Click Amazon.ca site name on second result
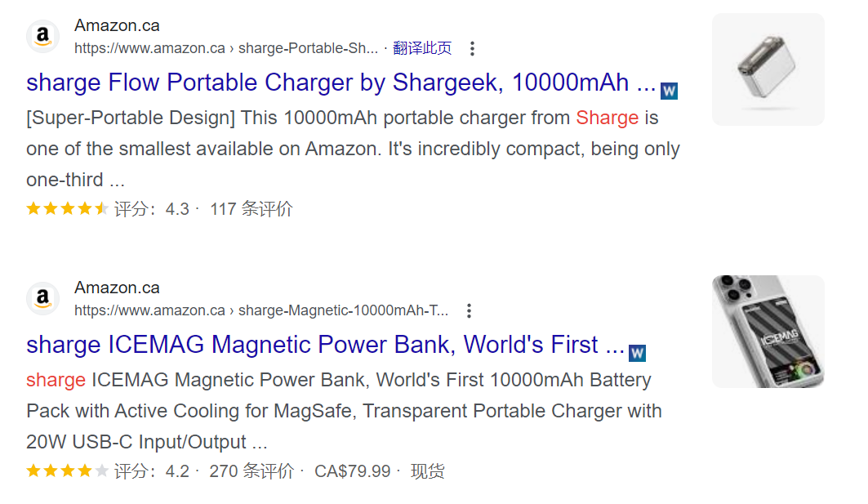 (117, 288)
